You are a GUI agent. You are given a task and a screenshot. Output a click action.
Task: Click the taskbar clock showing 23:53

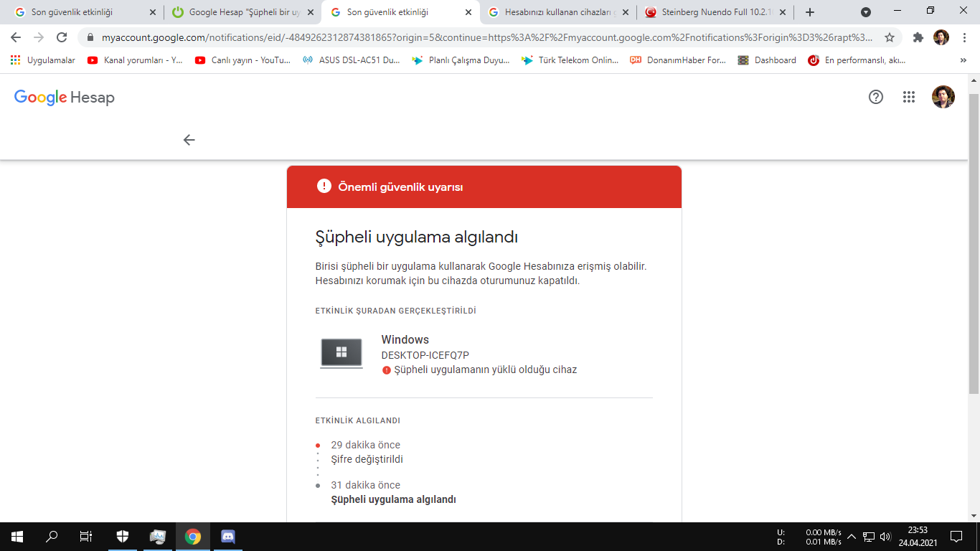[918, 536]
